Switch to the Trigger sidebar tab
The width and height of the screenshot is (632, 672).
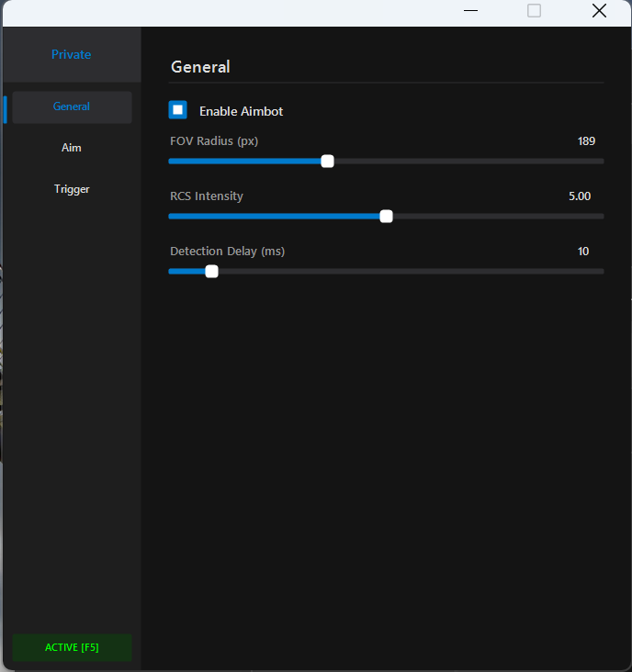tap(72, 189)
